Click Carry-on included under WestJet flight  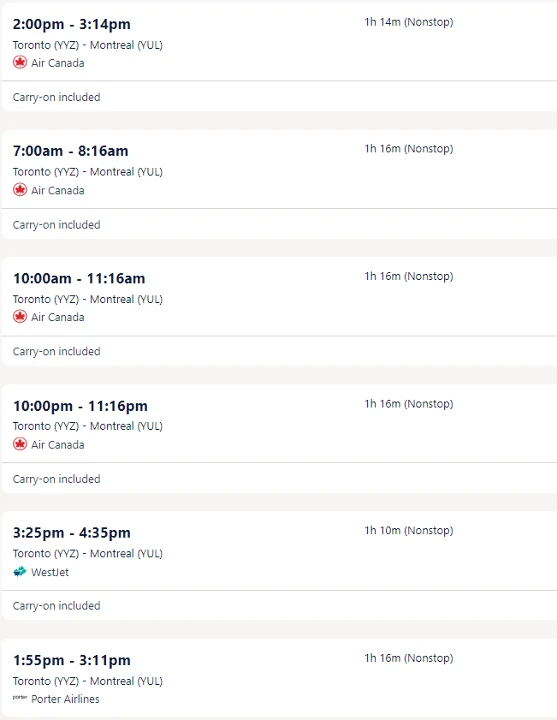(56, 606)
